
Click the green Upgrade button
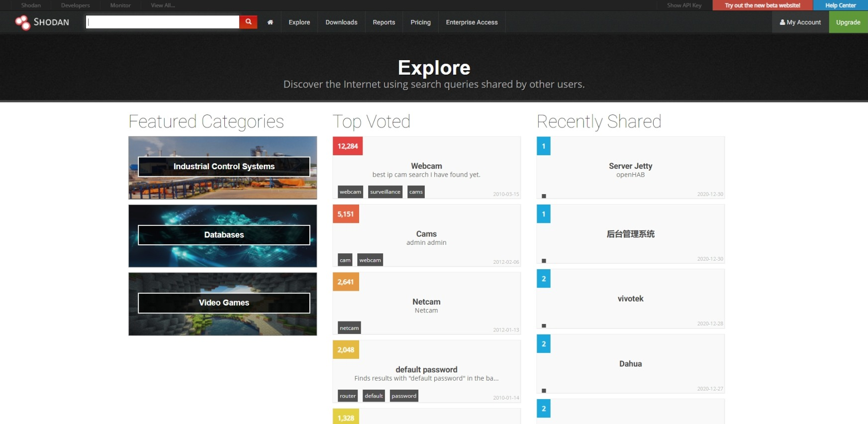tap(848, 22)
